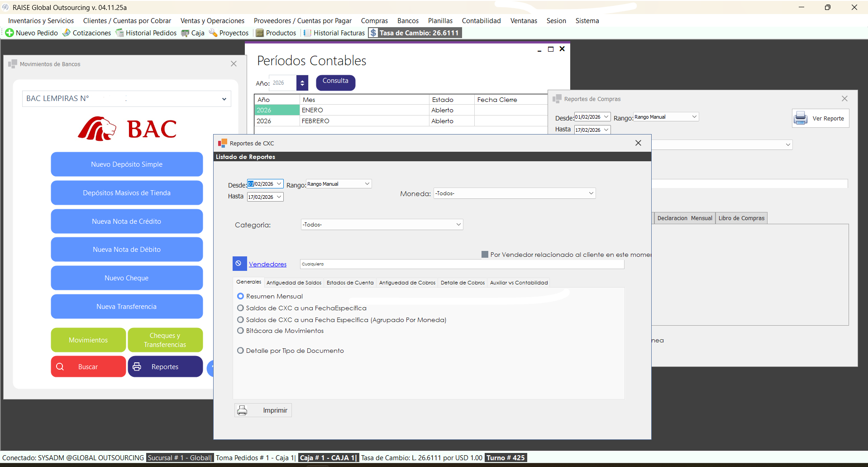Open the Libro de Compras tab

point(741,218)
